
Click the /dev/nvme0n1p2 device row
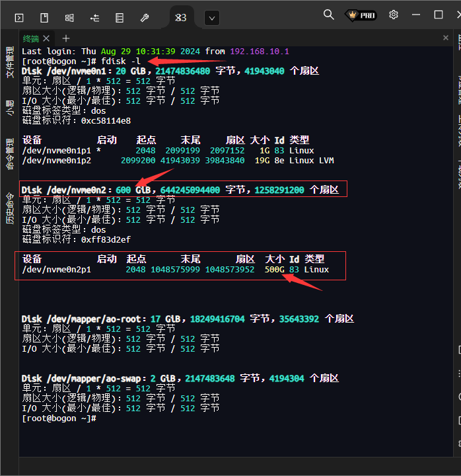[x=178, y=160]
